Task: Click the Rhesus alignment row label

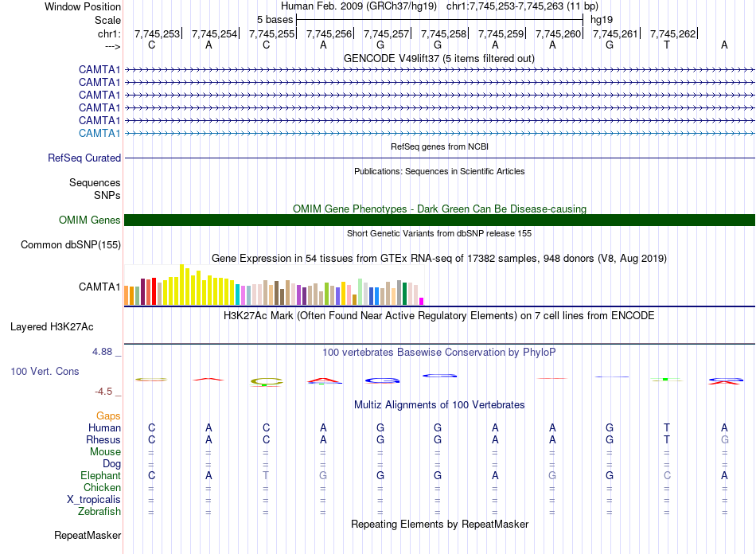Action: point(103,439)
